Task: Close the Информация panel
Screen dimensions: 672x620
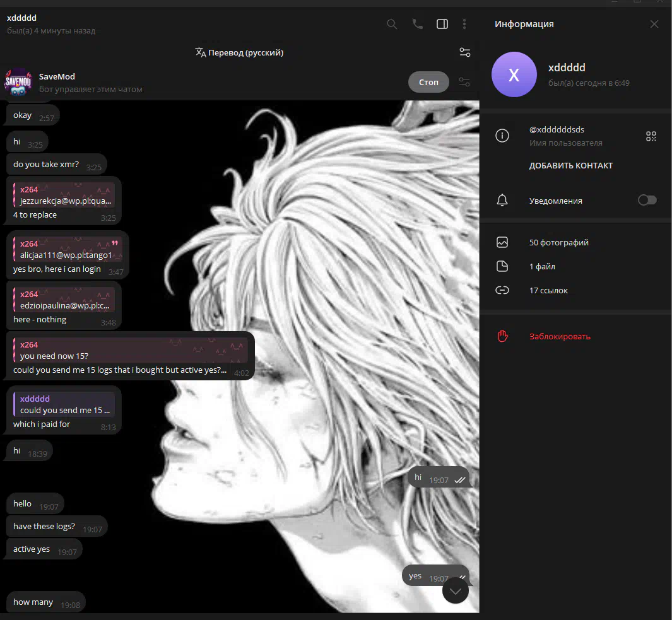Action: [654, 24]
